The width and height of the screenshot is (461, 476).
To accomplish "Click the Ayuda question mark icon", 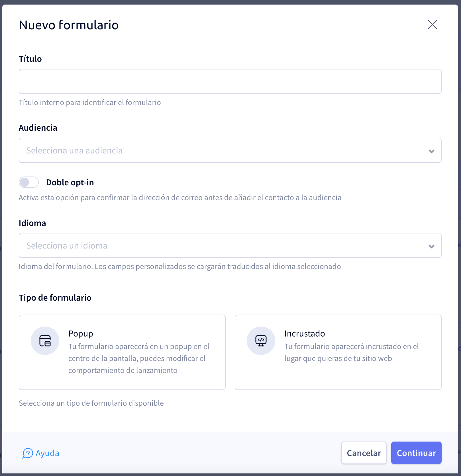I will coord(28,453).
